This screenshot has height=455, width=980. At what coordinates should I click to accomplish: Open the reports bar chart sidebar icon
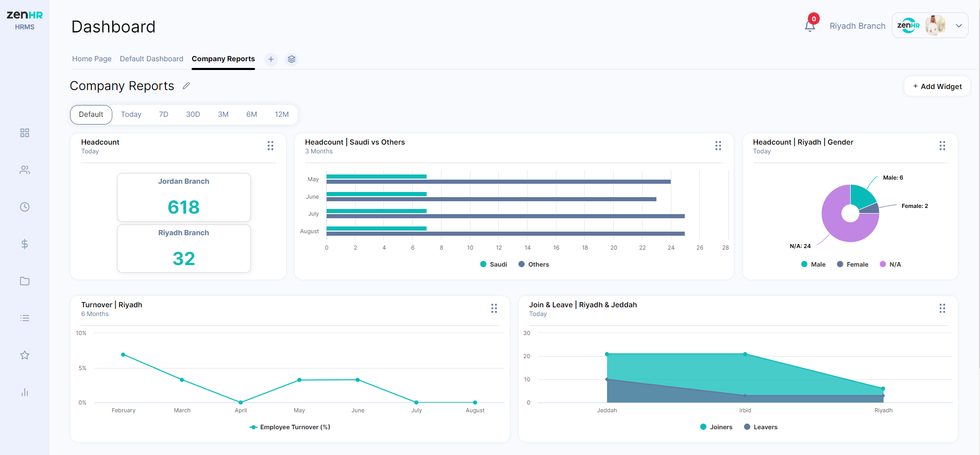pos(25,392)
